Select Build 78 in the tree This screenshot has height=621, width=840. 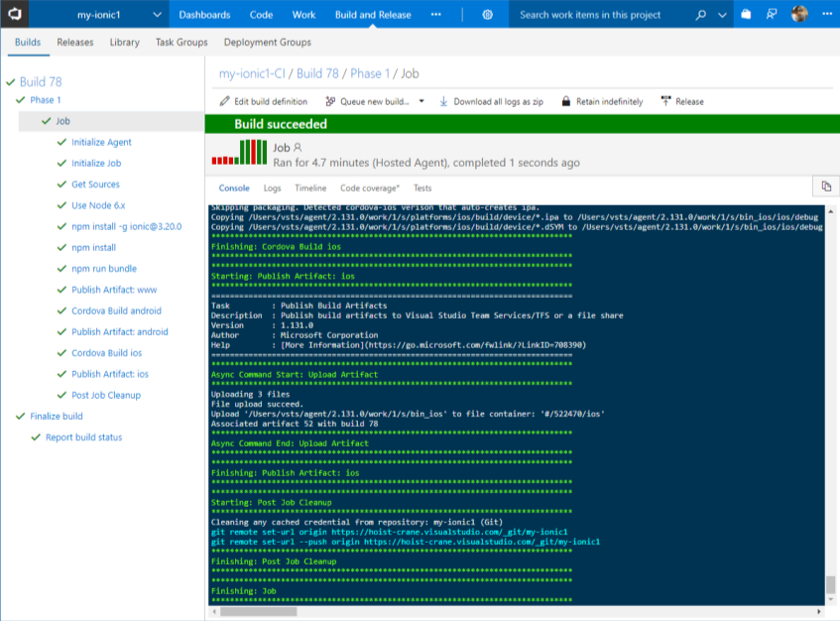tap(41, 82)
